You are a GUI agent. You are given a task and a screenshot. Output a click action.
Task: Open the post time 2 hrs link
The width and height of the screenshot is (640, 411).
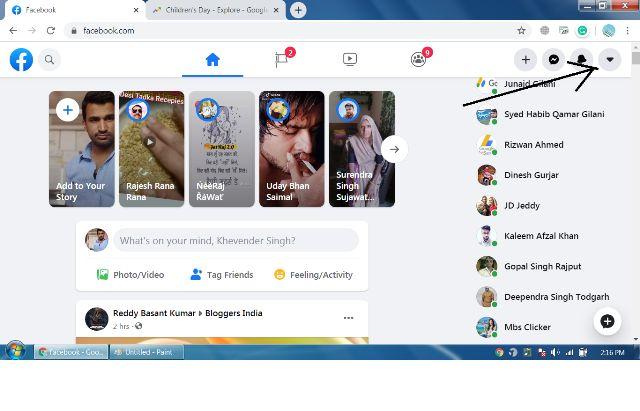[121, 326]
